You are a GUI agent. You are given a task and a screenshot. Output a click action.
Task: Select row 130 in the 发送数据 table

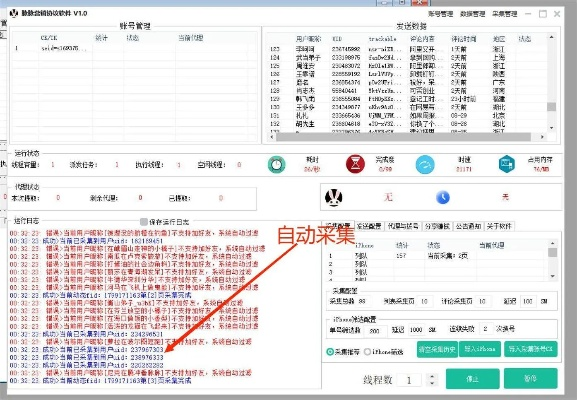coord(407,107)
